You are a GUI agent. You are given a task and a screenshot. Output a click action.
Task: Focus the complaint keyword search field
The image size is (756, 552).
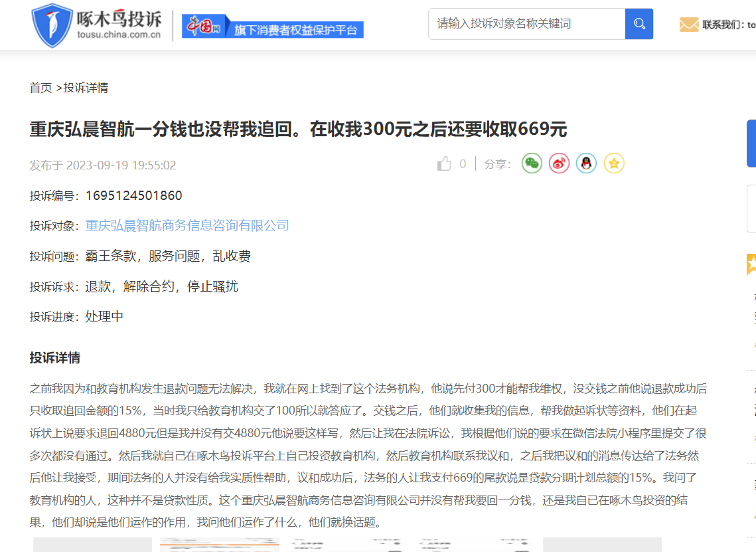527,24
